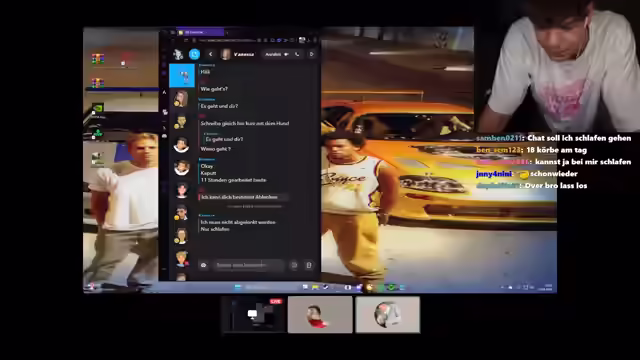This screenshot has width=640, height=360.
Task: Open the top WinRAR archive on the desktop
Action: (98, 59)
